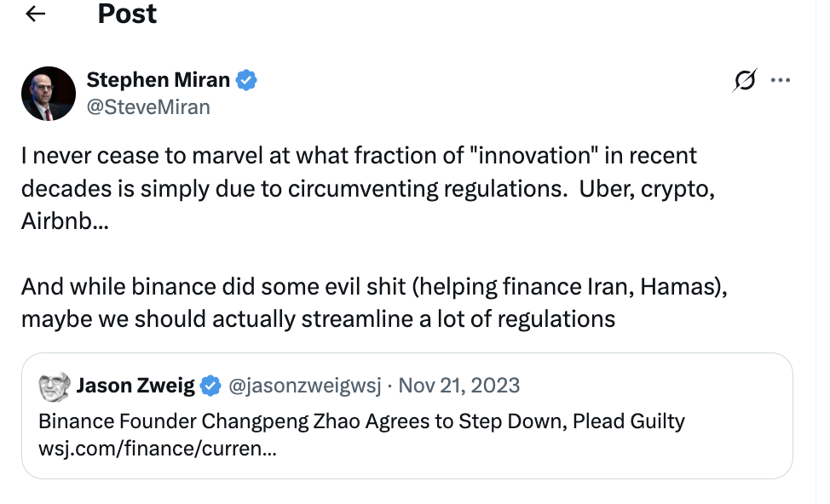Click the Post page heading
This screenshot has height=504, width=830.
click(127, 14)
